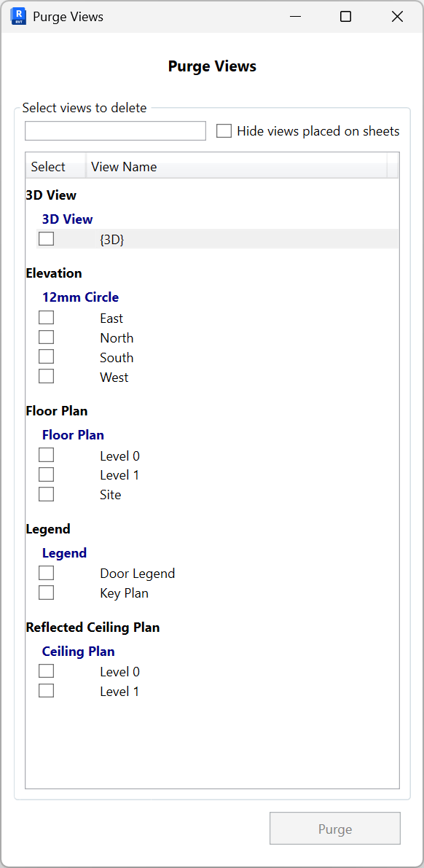Check the Key Plan checkbox
Image resolution: width=424 pixels, height=868 pixels.
coord(46,592)
